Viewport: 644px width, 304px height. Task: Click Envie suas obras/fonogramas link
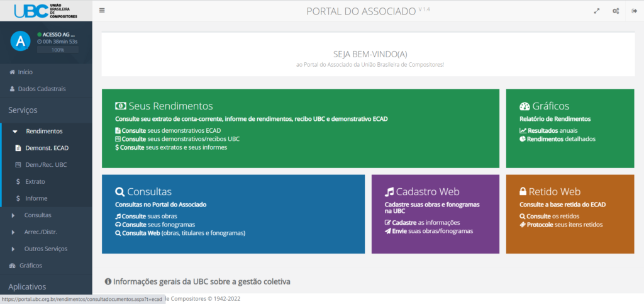(429, 231)
